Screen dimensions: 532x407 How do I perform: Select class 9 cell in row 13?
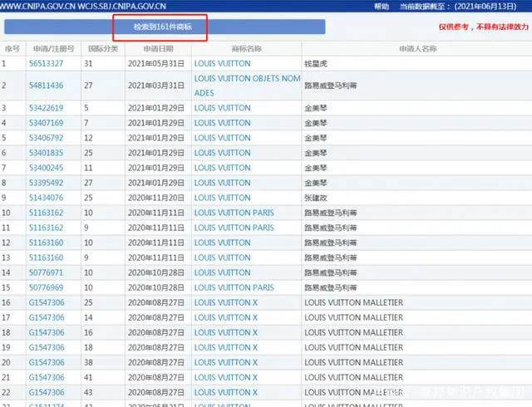point(86,257)
